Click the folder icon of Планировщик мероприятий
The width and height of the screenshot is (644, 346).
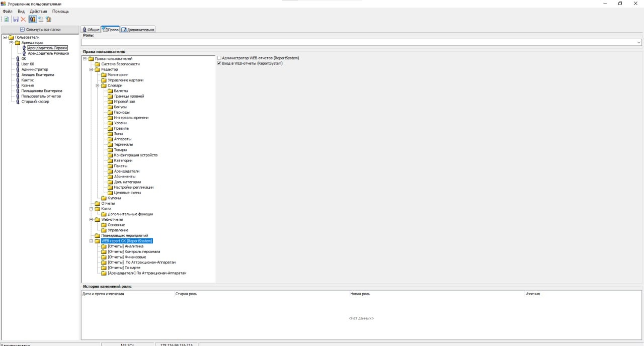point(98,235)
